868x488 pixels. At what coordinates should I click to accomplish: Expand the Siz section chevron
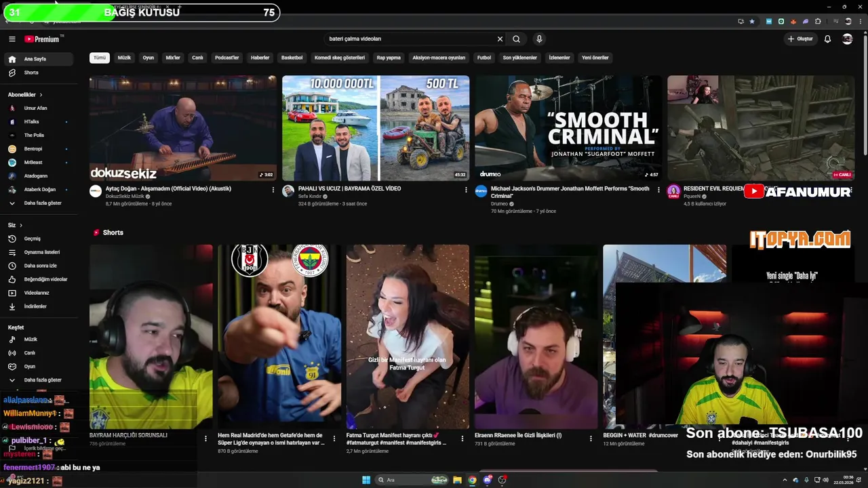[x=21, y=225]
